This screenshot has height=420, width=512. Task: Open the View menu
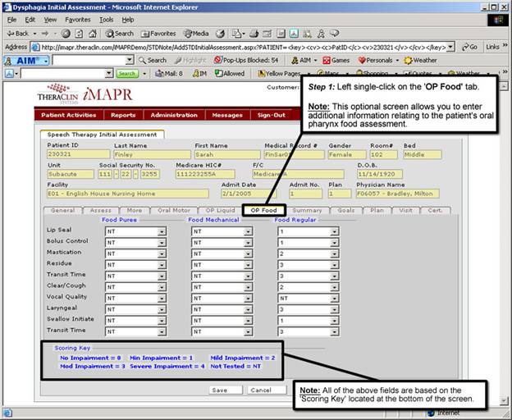tap(50, 20)
